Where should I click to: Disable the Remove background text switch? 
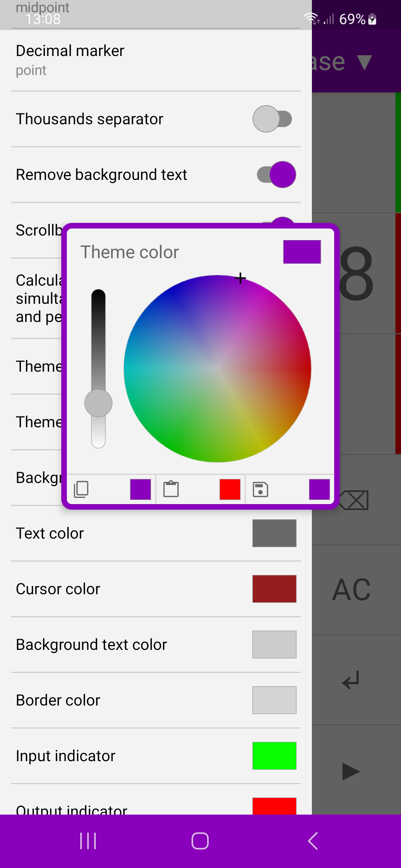[x=276, y=174]
